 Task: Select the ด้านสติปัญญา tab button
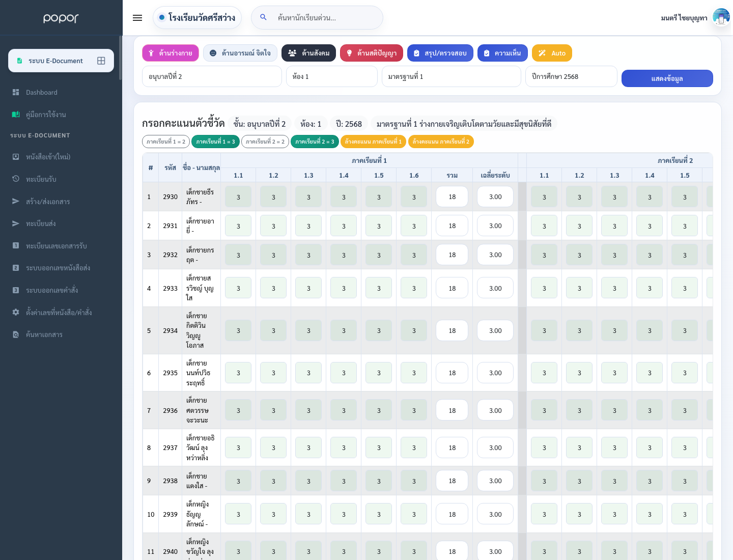372,53
